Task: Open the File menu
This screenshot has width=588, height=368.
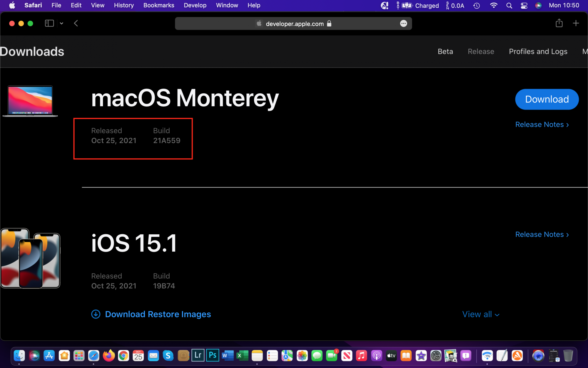Action: coord(56,5)
